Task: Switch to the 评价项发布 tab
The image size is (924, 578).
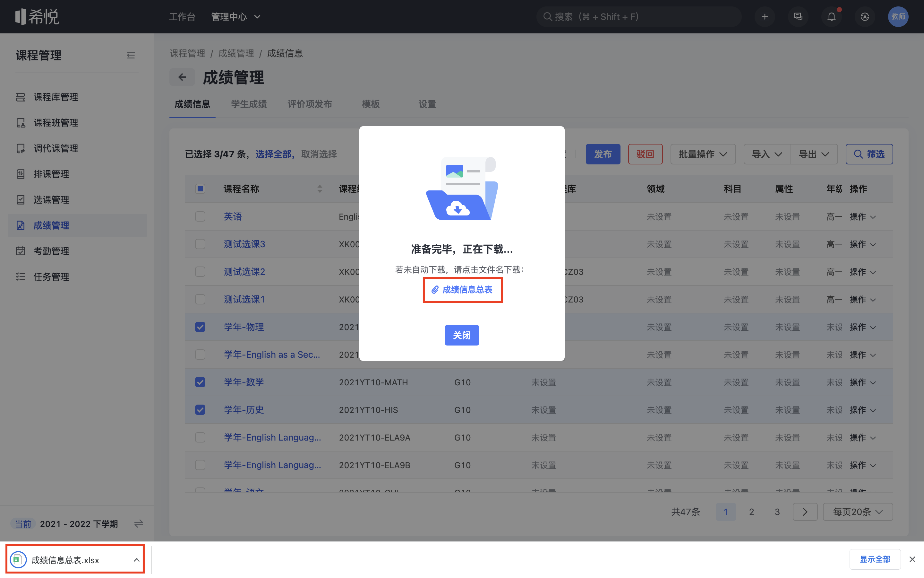Action: (x=310, y=104)
